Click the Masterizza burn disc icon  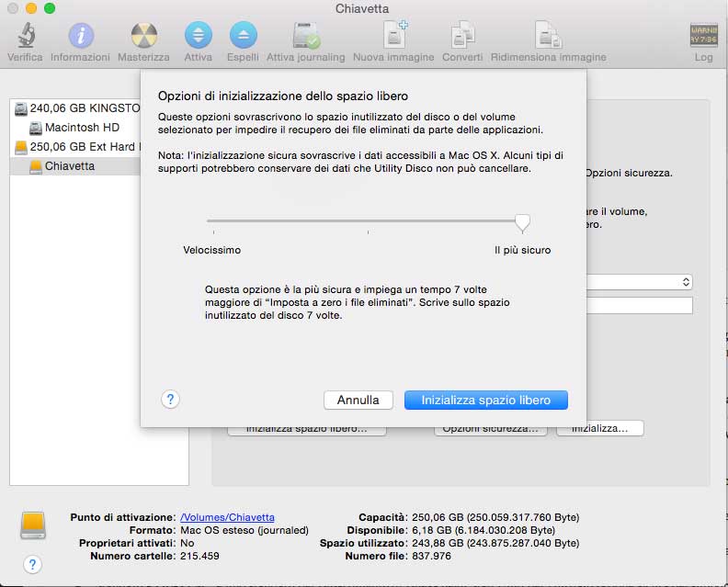(x=143, y=37)
